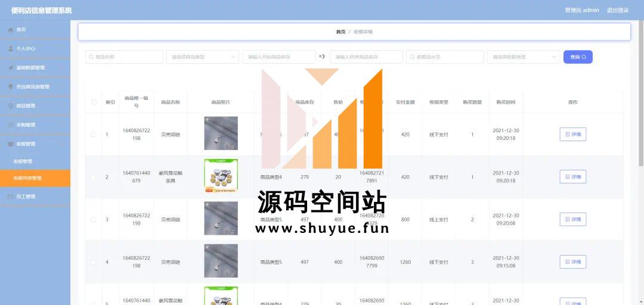Click the search icon inside the 商品名称 field

coord(91,57)
